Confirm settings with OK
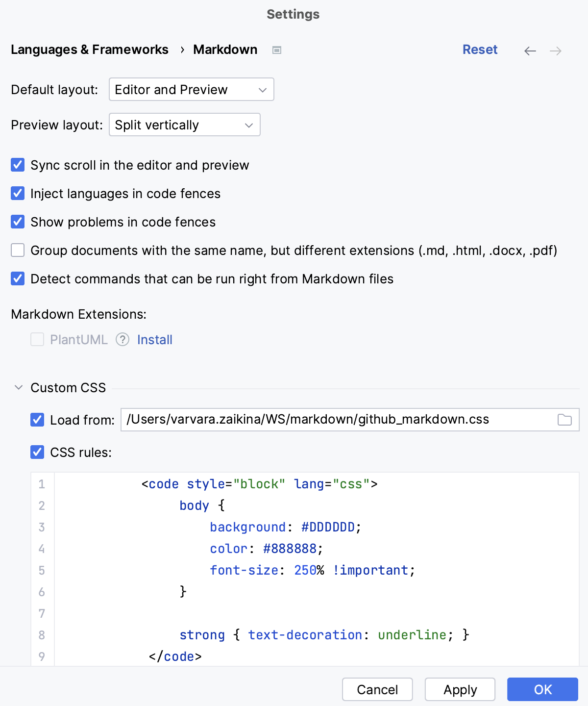Screen dimensions: 588x706 [x=542, y=689]
